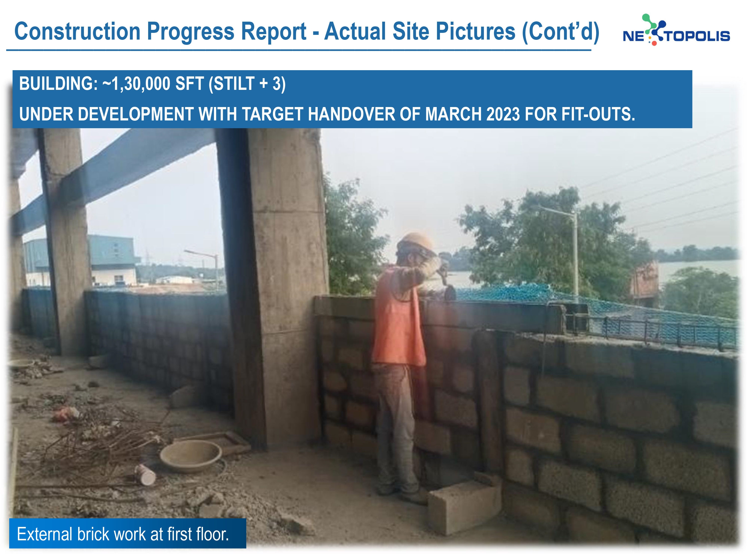This screenshot has height=560, width=747.
Task: Click the Nextopolis logo
Action: click(677, 30)
